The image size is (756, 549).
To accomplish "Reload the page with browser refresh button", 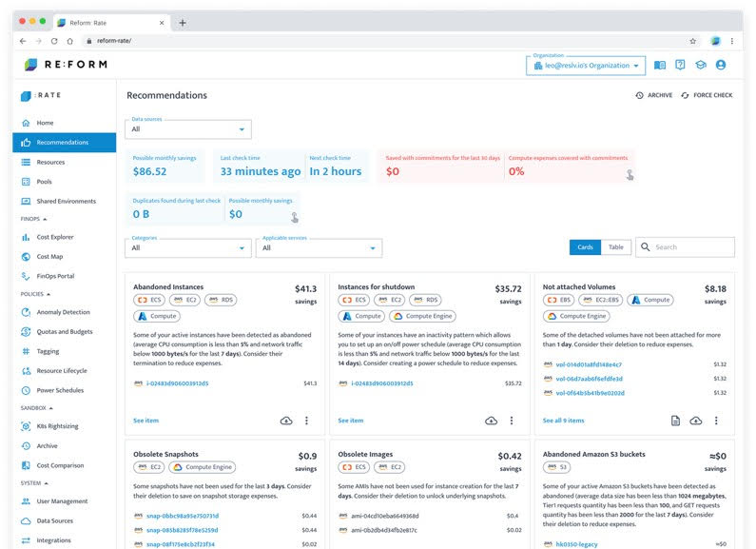I will [x=54, y=41].
